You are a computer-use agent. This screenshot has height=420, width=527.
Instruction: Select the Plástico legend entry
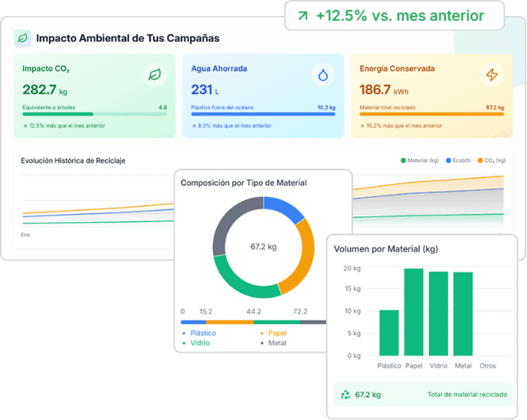click(199, 333)
